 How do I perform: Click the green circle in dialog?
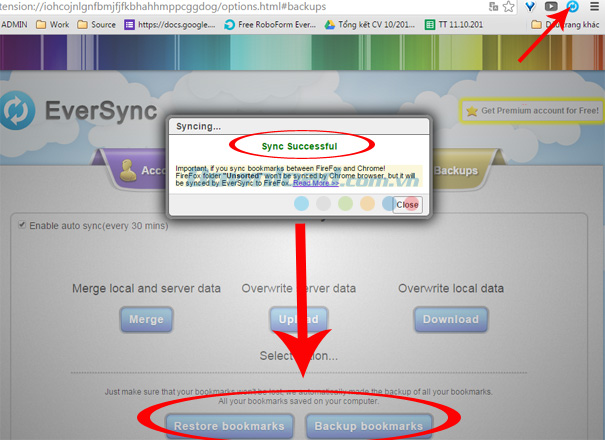345,203
